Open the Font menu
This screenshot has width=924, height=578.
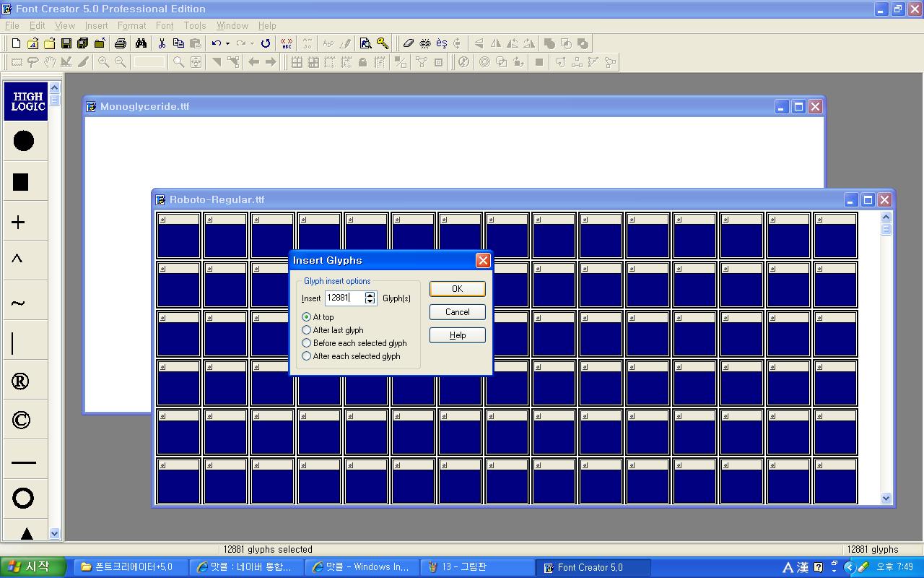point(165,25)
